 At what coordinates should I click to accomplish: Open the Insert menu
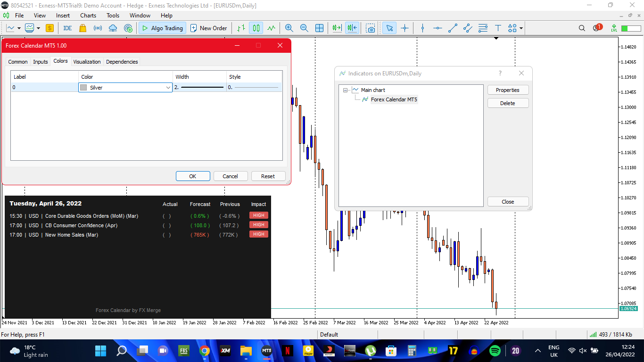pos(63,16)
